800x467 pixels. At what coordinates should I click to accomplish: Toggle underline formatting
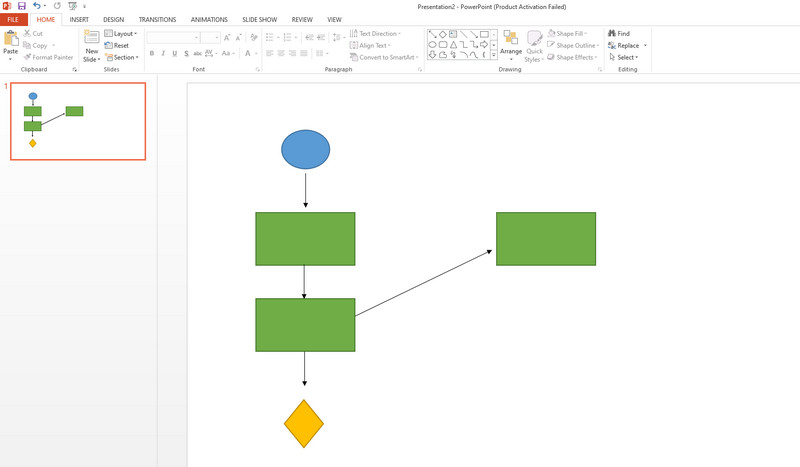(x=174, y=53)
